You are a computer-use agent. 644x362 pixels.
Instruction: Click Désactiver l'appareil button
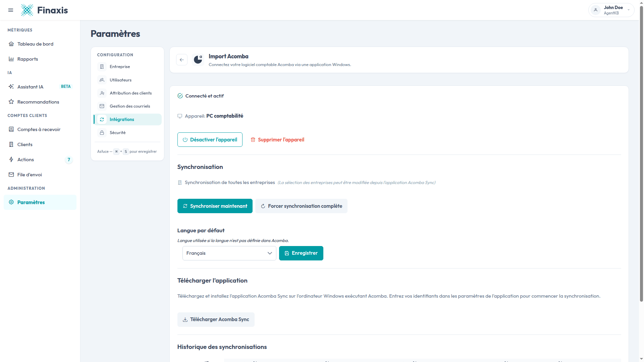[x=210, y=140]
